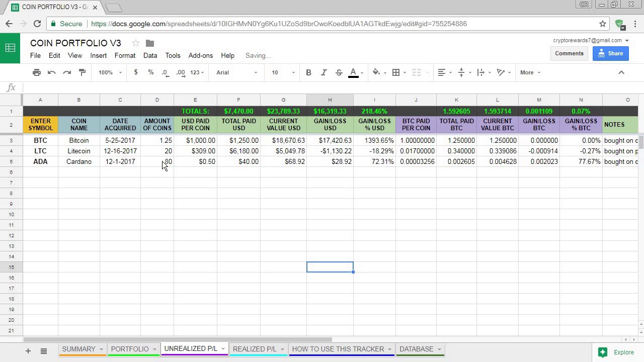
Task: Open the zoom 100% dropdown
Action: (x=110, y=72)
